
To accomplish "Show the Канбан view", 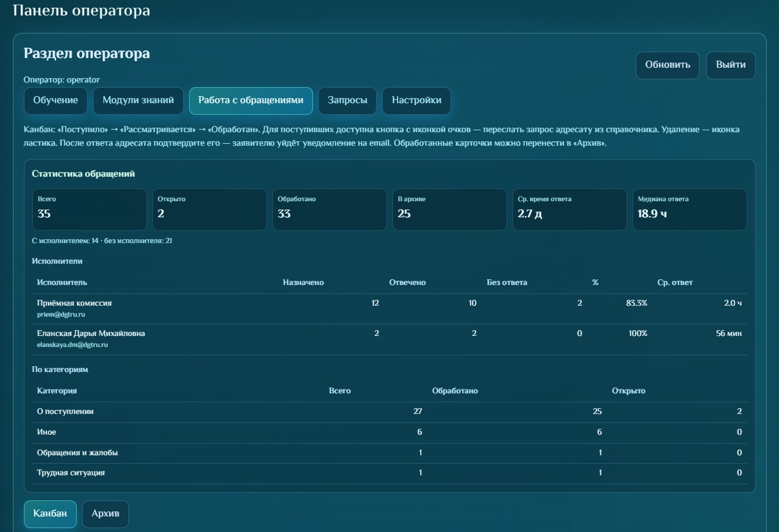I will coord(50,514).
